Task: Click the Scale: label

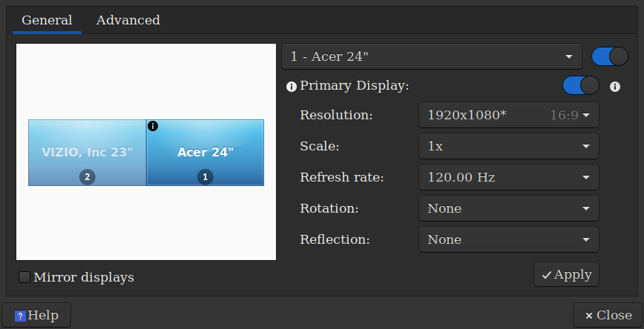Action: 320,146
